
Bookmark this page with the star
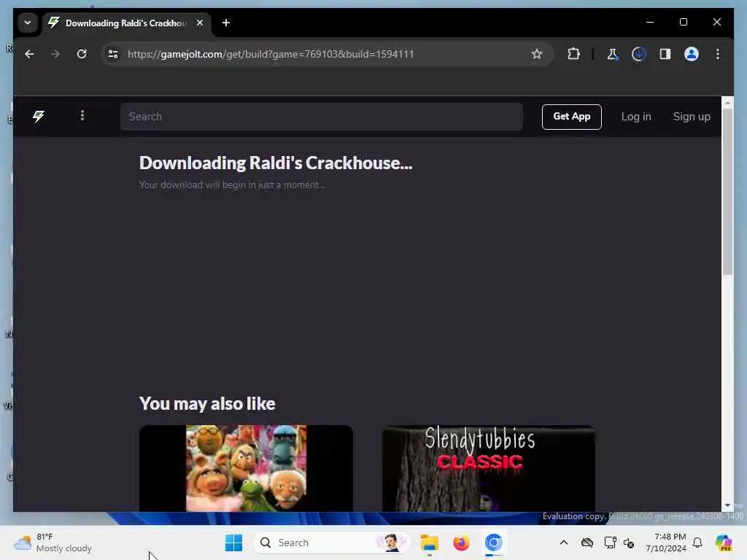[537, 54]
